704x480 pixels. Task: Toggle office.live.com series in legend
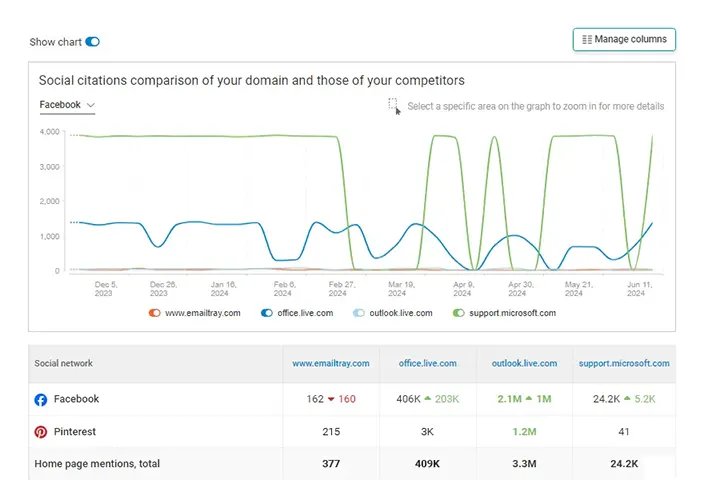coord(267,313)
